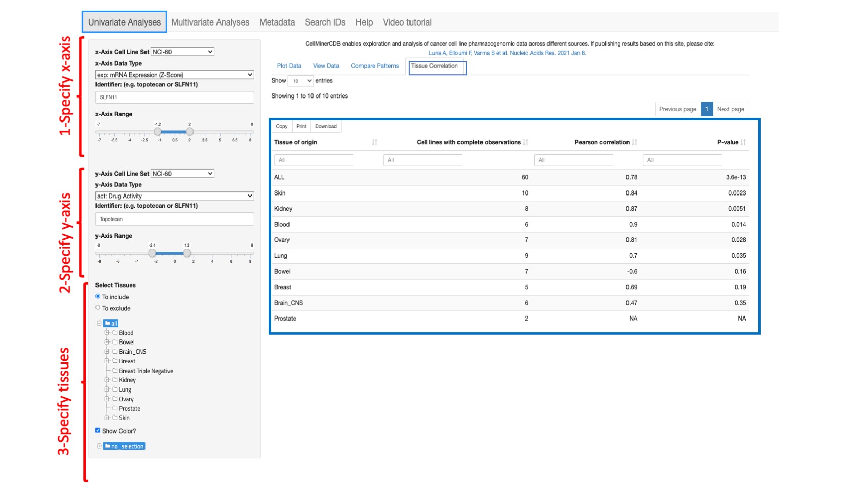Switch to the Multivariate Analyses tab
Viewport: 868px width, 488px height.
210,22
